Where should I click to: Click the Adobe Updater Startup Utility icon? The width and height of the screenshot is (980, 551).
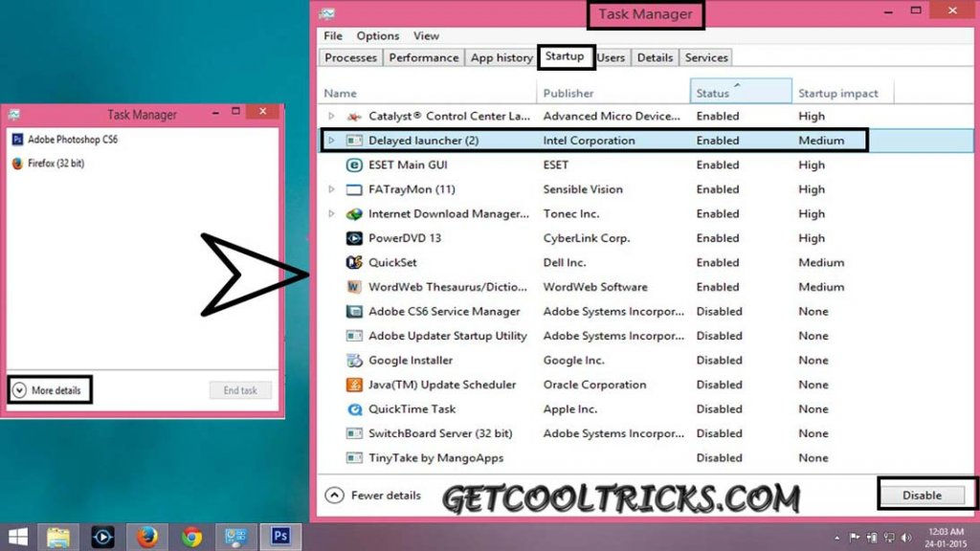coord(354,336)
